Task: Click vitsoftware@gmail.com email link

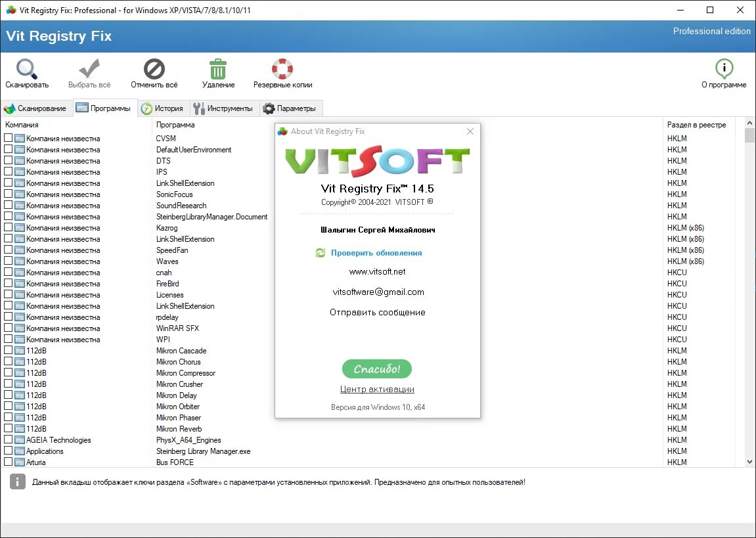Action: [x=378, y=292]
